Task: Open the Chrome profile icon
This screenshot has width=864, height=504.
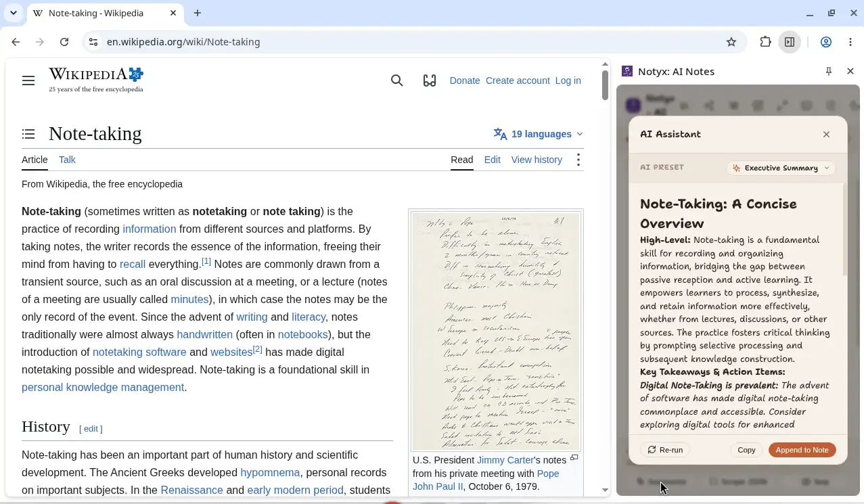Action: (x=826, y=42)
